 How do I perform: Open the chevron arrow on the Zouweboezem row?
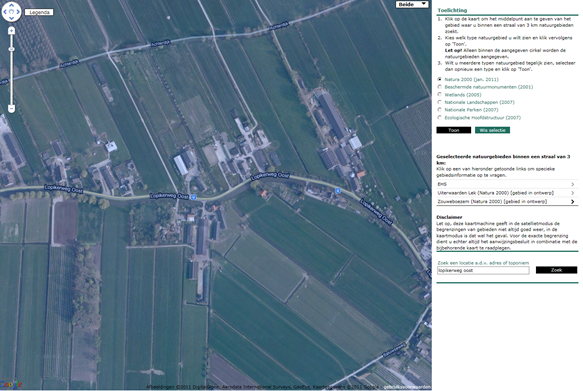[573, 201]
